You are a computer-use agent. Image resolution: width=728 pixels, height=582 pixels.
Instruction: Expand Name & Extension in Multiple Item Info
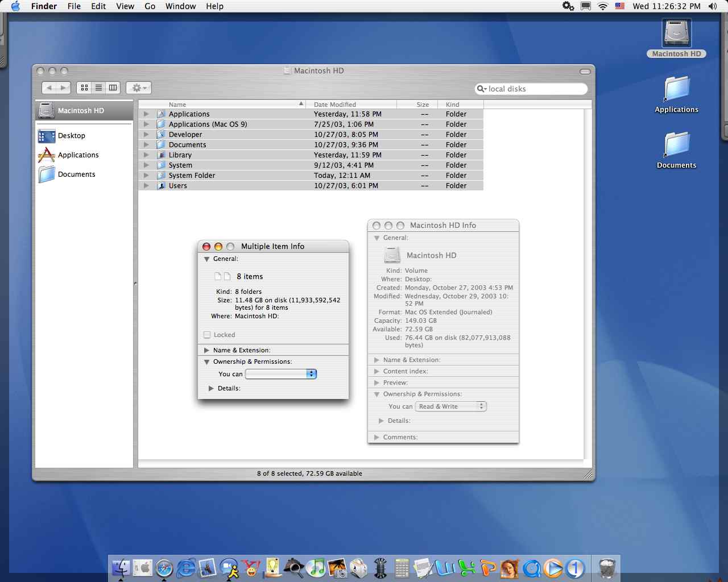point(207,350)
